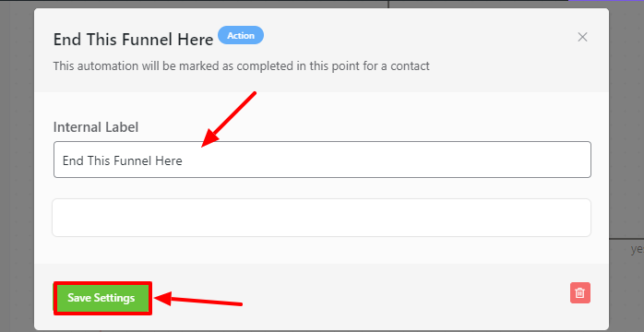Dismiss modal by clicking dimmed left backdrop

click(x=17, y=164)
